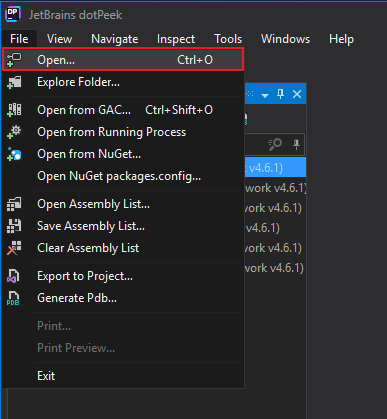Select Save Assembly List
The height and width of the screenshot is (419, 387).
click(123, 226)
